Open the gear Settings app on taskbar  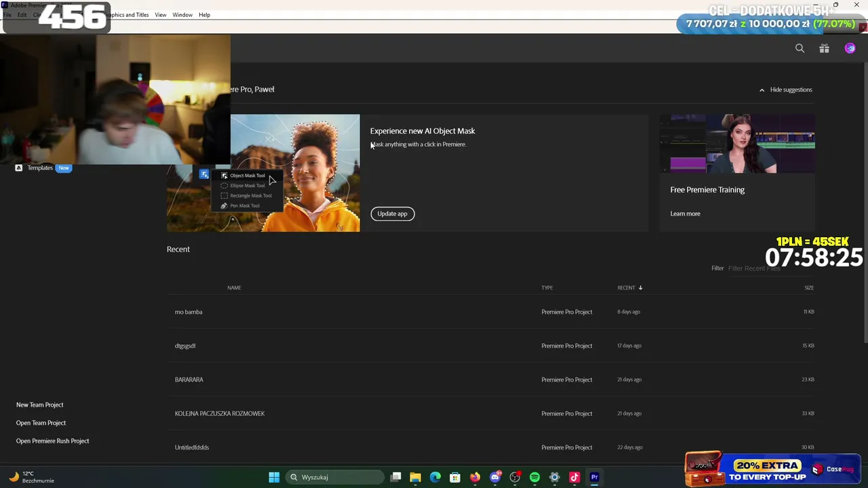tap(555, 477)
